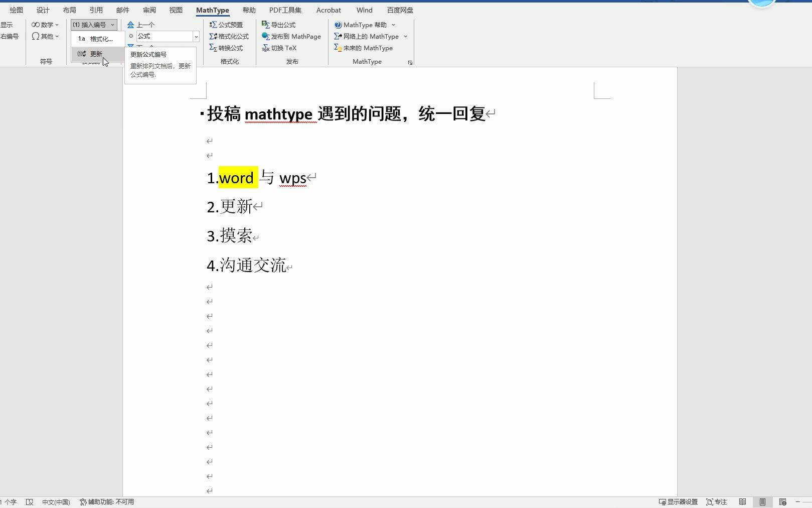
Task: Click the 未来的 MathType icon
Action: point(338,48)
